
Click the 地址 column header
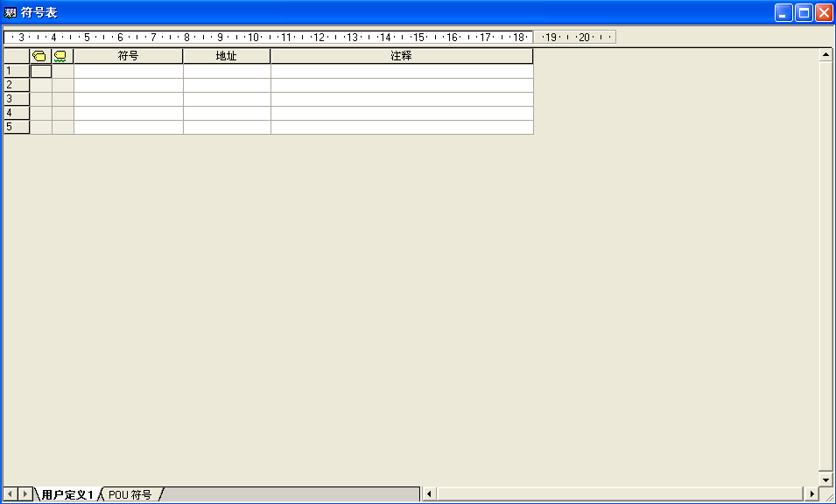pyautogui.click(x=226, y=56)
